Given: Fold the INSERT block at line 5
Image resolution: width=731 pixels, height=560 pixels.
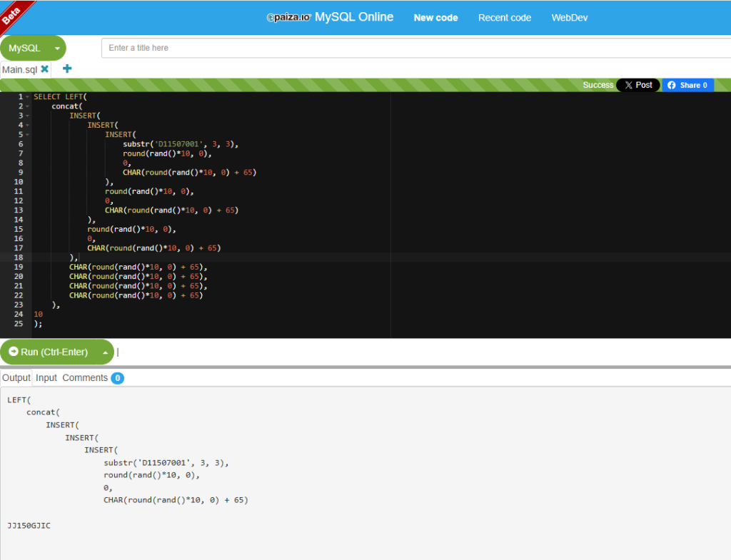Looking at the screenshot, I should pyautogui.click(x=28, y=135).
